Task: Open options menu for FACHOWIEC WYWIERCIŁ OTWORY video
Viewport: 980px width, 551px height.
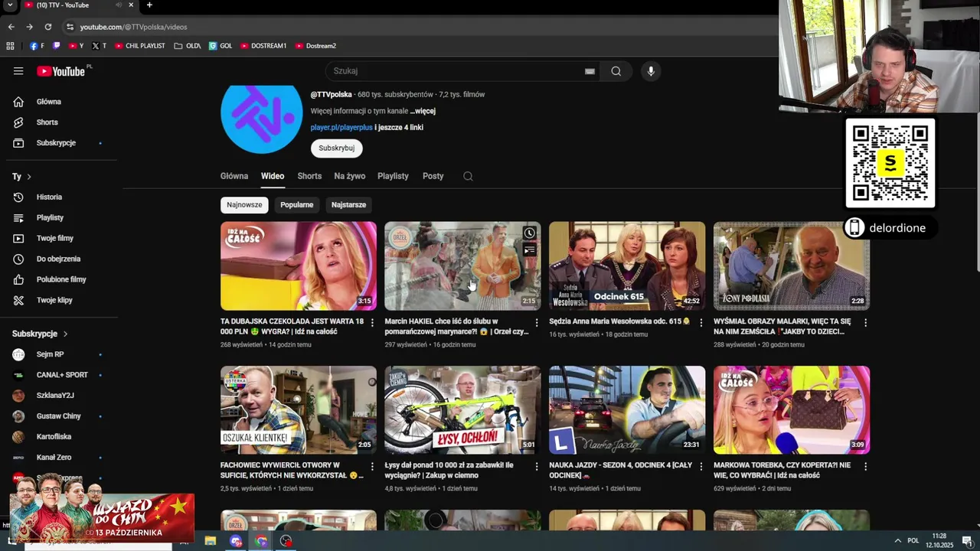Action: [x=372, y=467]
